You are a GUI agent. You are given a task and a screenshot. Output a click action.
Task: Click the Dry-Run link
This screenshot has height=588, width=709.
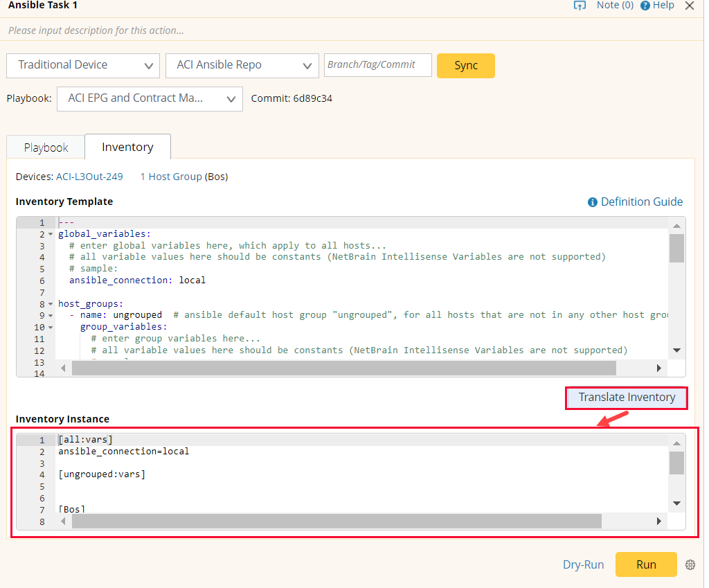coord(583,564)
